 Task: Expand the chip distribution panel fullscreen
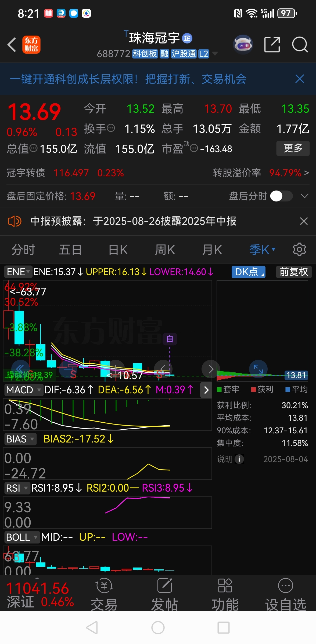tap(258, 369)
